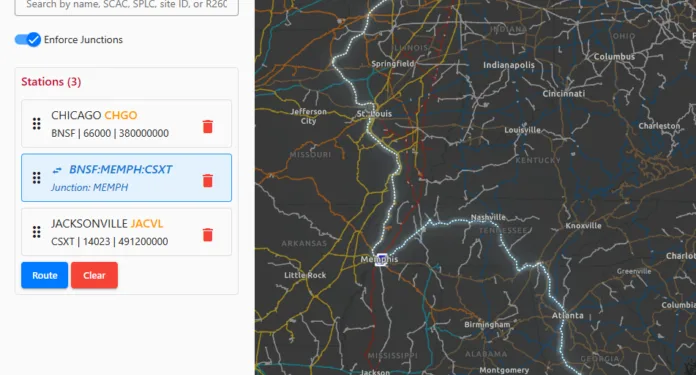The height and width of the screenshot is (375, 696).
Task: Click the Jefferson City label on map
Action: pos(308,116)
